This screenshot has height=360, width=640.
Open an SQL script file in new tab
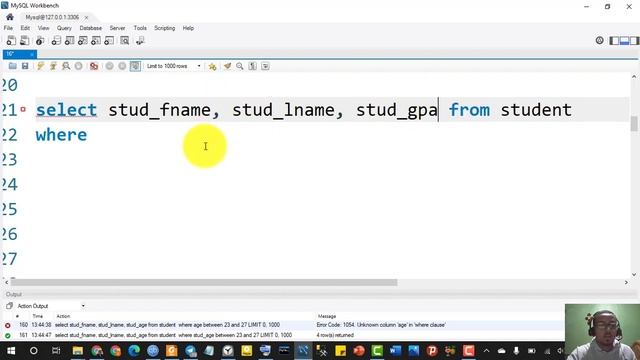pos(25,40)
